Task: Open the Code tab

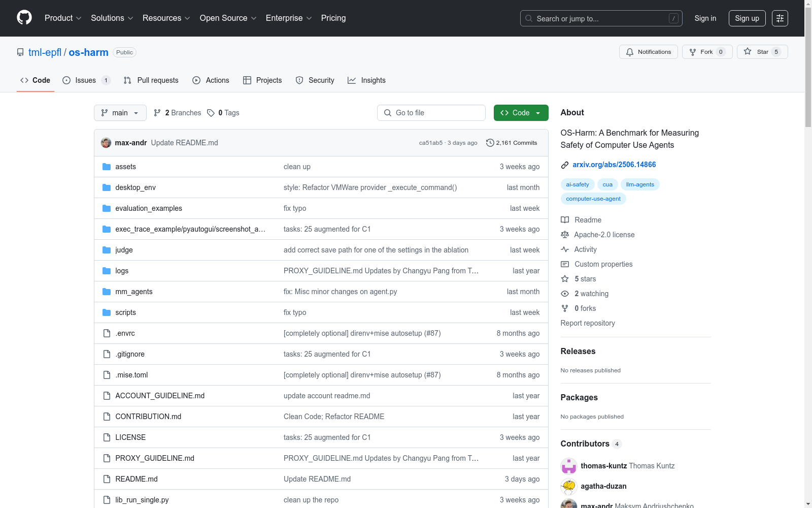Action: (x=36, y=80)
